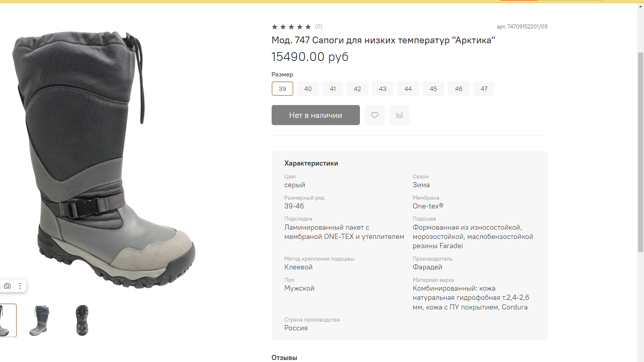Open the review count (0) link
The image size is (644, 362).
319,26
